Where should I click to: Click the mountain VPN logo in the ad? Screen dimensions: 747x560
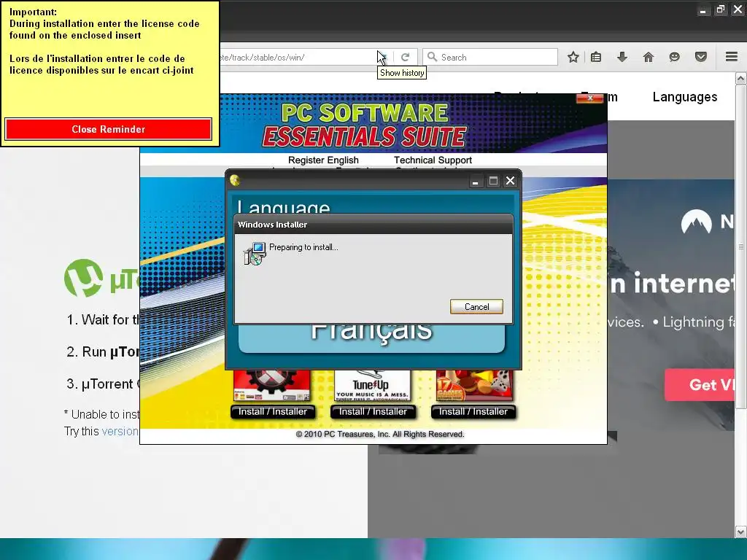coord(696,222)
